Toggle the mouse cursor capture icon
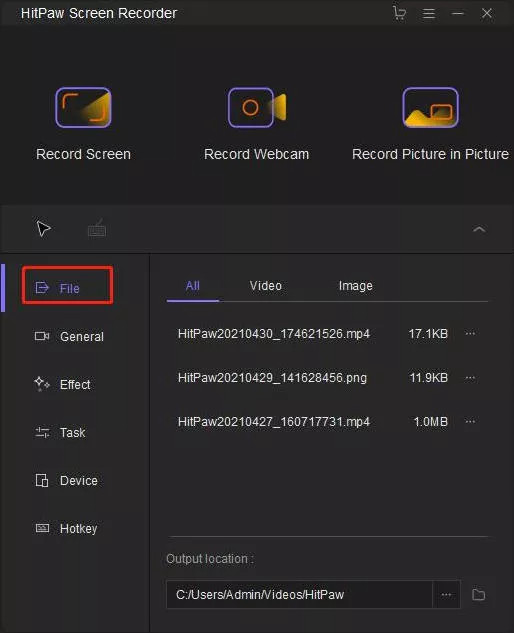514x633 pixels. pos(44,229)
